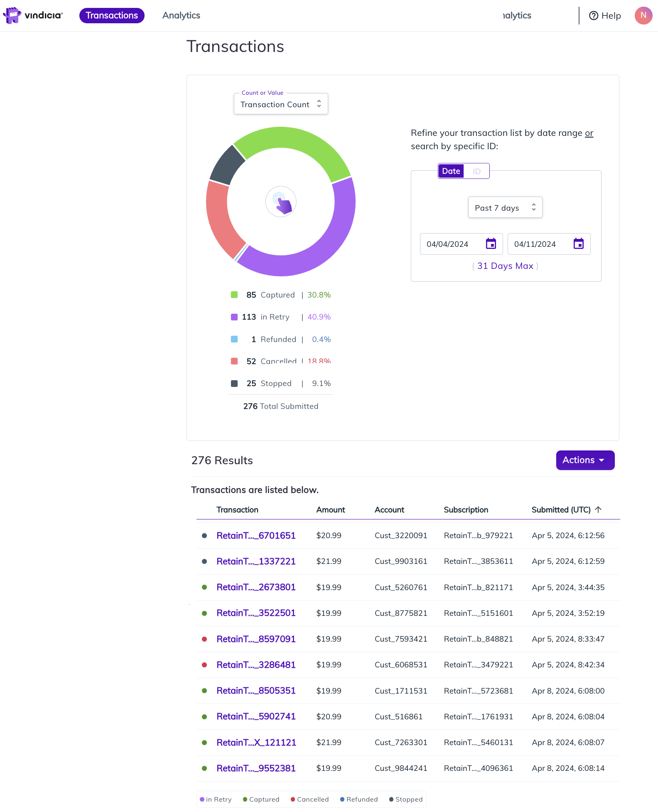Click the end date field 04/11/2024
The image size is (658, 812).
pos(549,244)
